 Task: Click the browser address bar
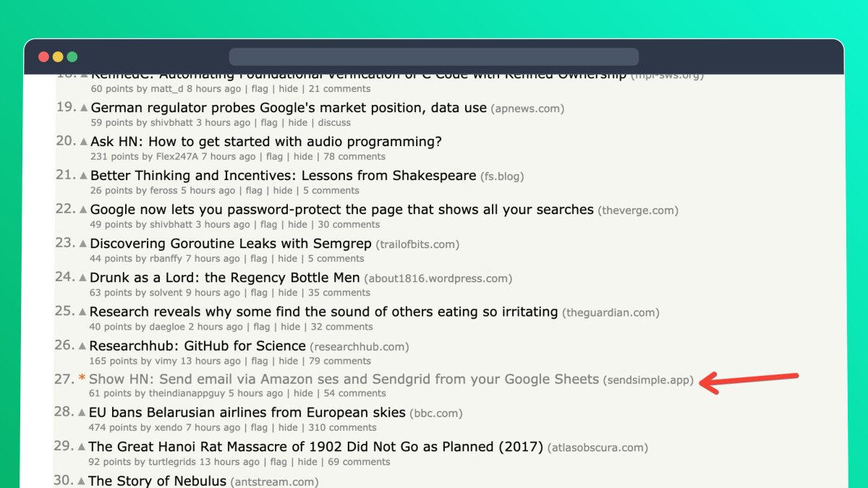point(434,57)
